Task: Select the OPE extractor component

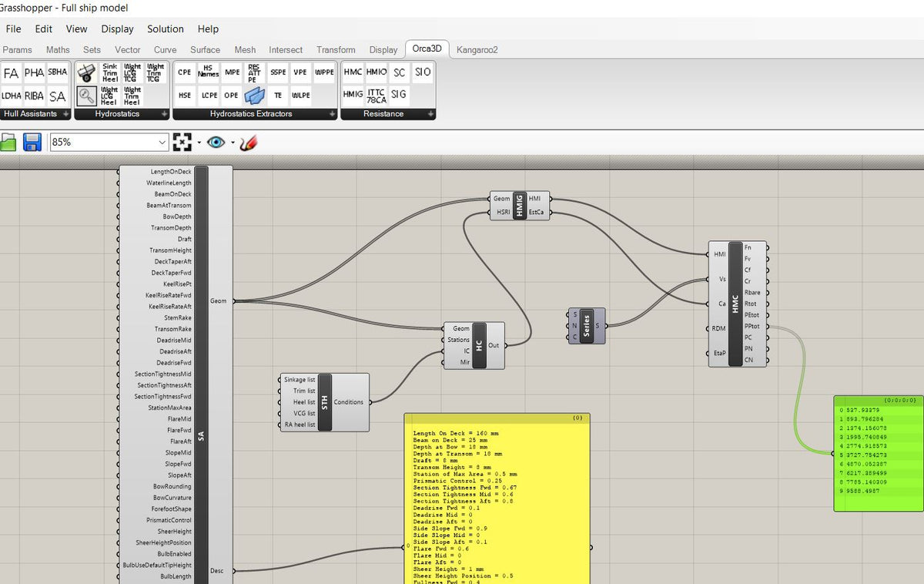Action: pyautogui.click(x=231, y=96)
